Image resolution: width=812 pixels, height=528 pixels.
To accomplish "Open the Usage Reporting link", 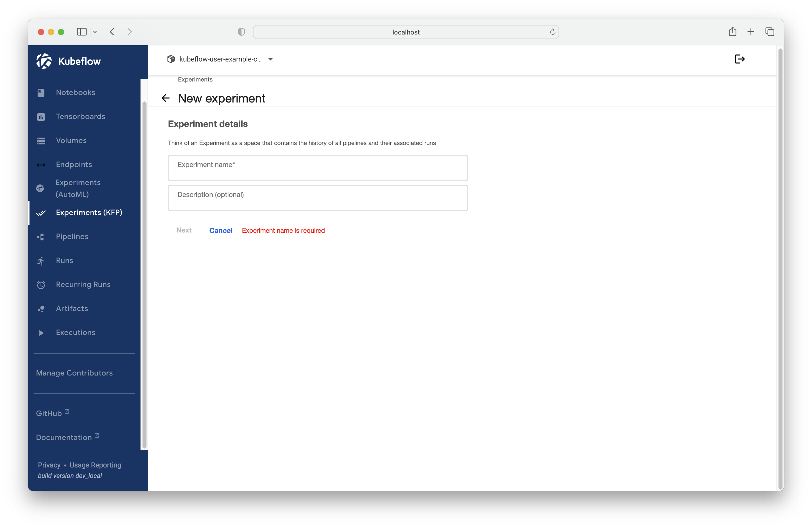I will (x=95, y=465).
